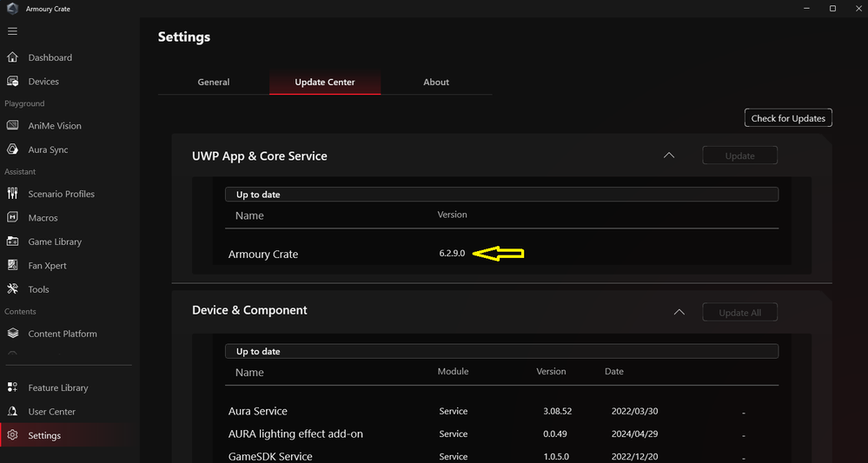Image resolution: width=868 pixels, height=463 pixels.
Task: Click the Scenario Profiles sliders icon
Action: click(13, 194)
